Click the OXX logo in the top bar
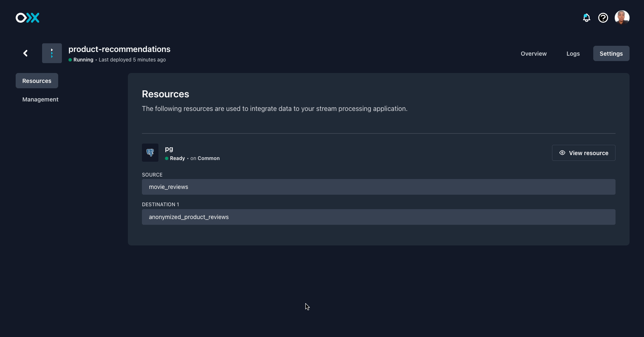Viewport: 644px width, 337px height. click(27, 18)
